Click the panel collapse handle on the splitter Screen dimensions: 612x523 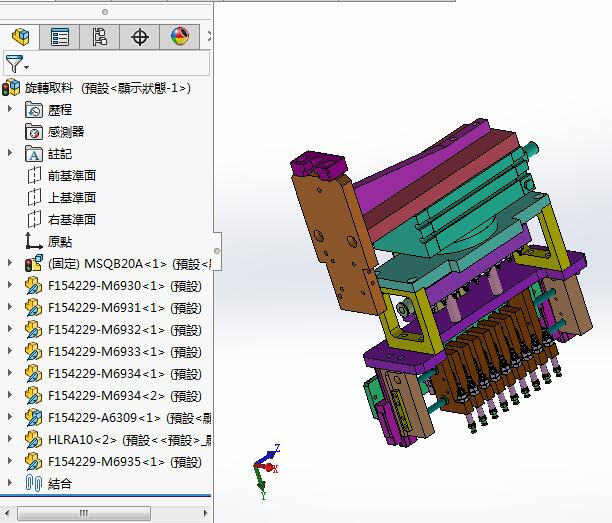tap(217, 251)
